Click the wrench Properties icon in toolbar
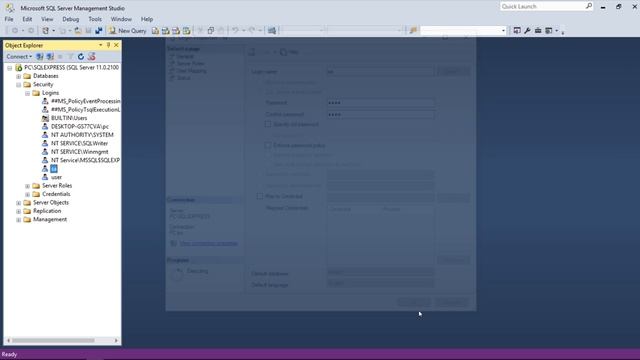Viewport: 640px width, 360px height. click(527, 31)
